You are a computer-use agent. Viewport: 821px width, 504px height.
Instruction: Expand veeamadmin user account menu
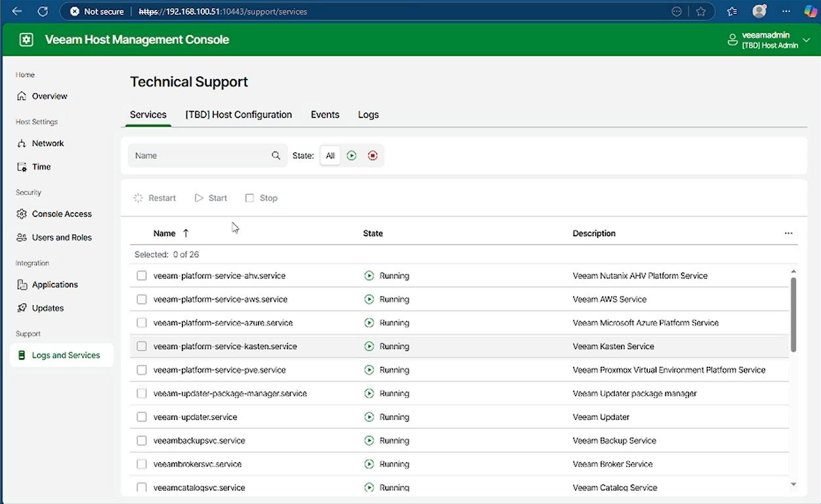point(807,40)
